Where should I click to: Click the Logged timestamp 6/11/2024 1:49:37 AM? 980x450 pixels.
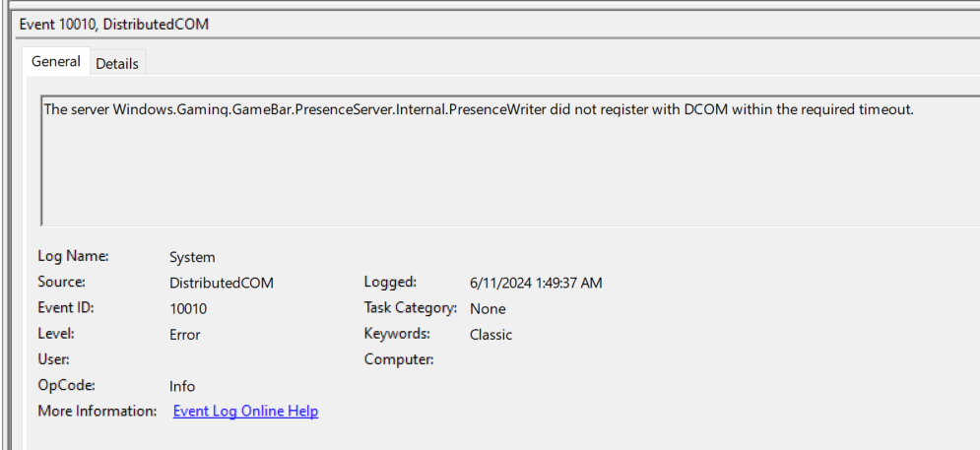click(536, 283)
